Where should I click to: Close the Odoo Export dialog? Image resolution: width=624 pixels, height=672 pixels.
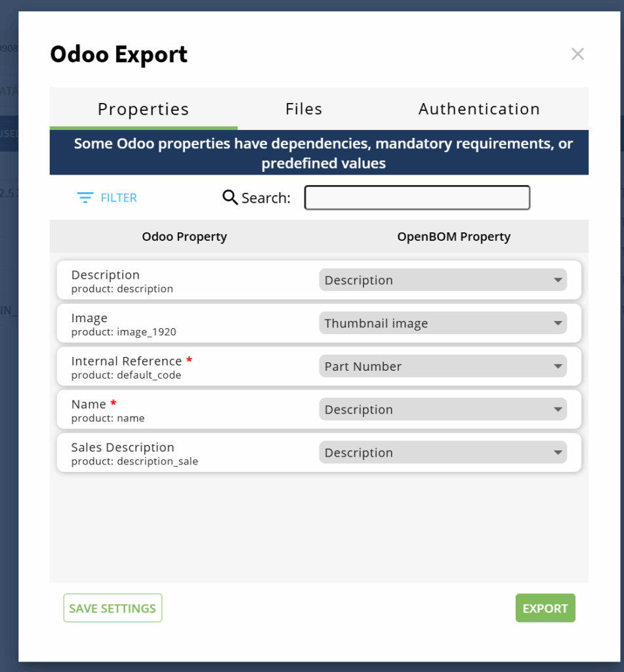point(577,54)
